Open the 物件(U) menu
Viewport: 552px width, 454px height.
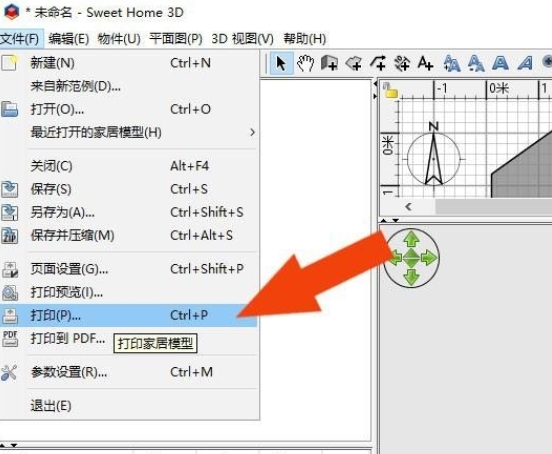(x=119, y=38)
